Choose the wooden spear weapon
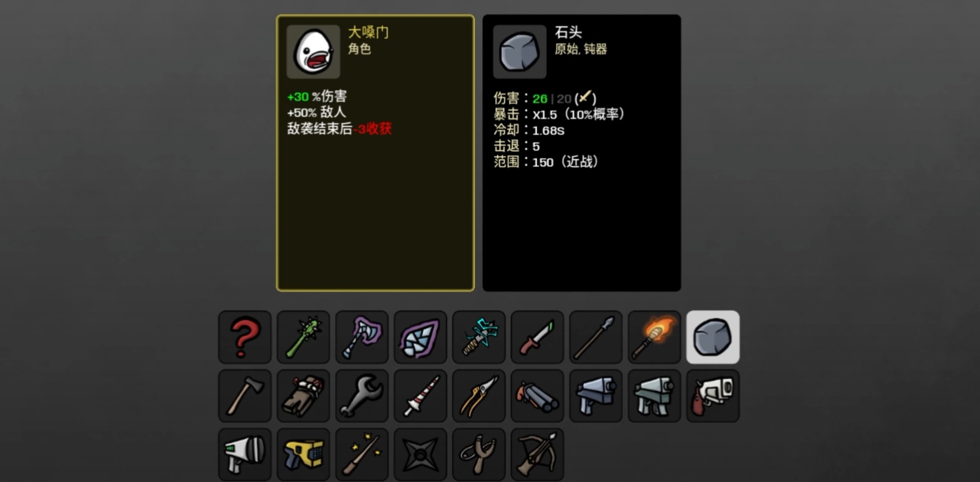980x482 pixels. pos(596,337)
